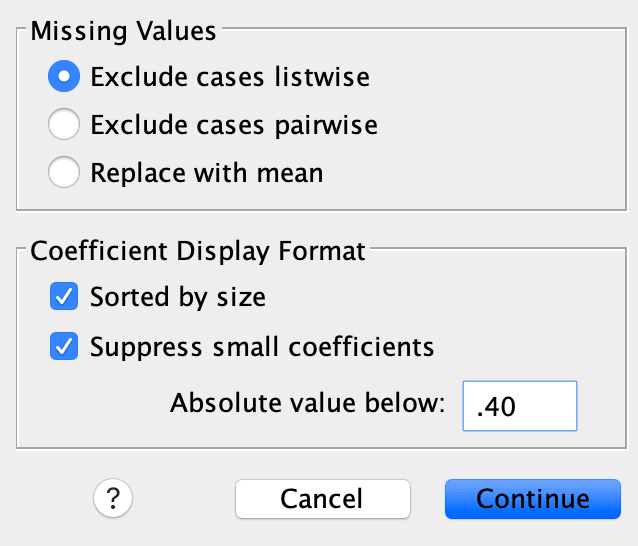
Task: Click the checkmark icon beside Sorted by size
Action: coord(64,296)
